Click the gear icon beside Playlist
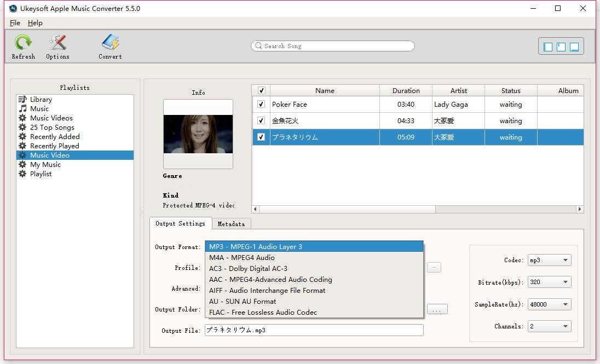This screenshot has width=600, height=364. [x=22, y=174]
